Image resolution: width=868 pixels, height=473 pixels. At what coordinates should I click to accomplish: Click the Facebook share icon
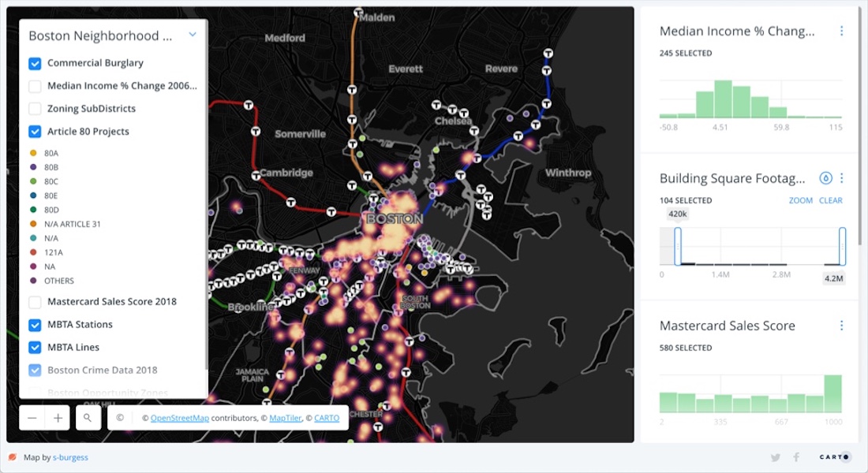pyautogui.click(x=795, y=457)
